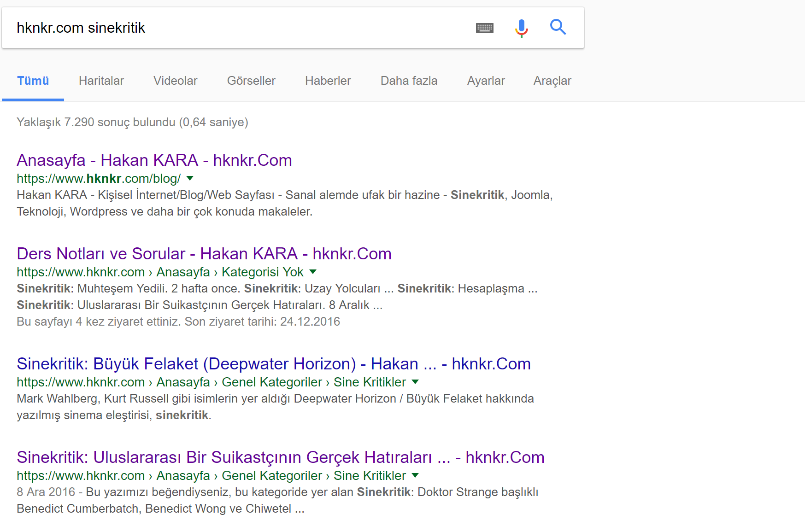Image resolution: width=805 pixels, height=532 pixels.
Task: Go to the Haberler tab
Action: (328, 81)
